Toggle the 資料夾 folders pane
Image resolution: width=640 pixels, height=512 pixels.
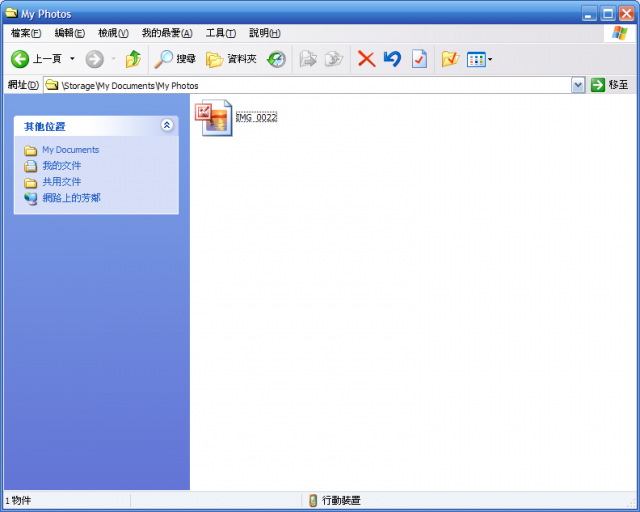tap(231, 60)
